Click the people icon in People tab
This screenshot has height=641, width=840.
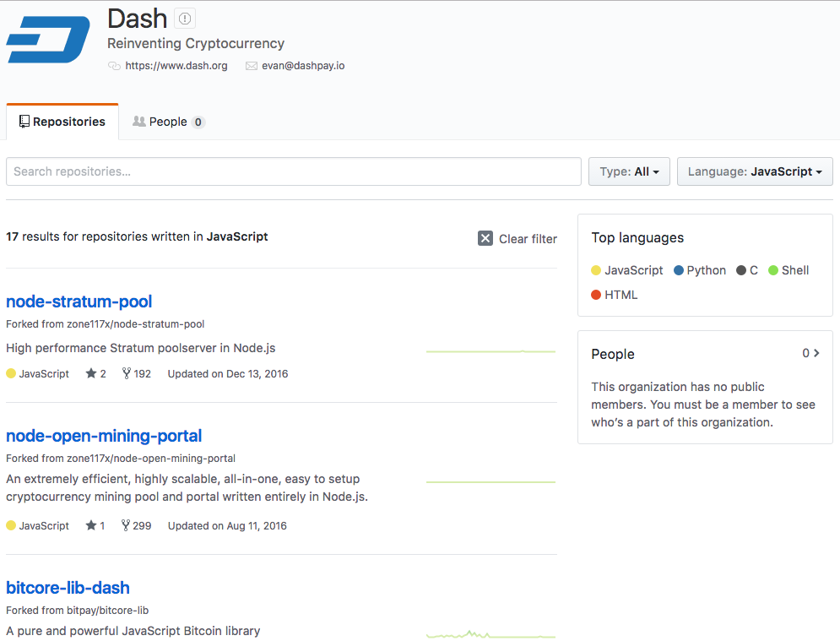pyautogui.click(x=139, y=122)
